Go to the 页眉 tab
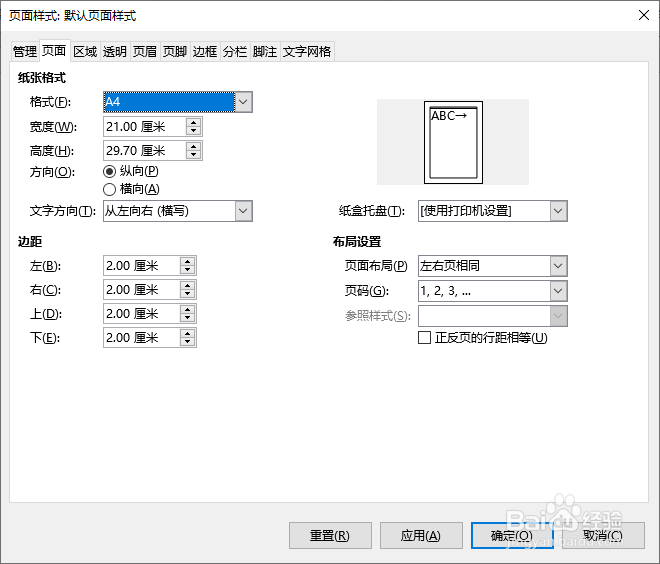 [x=145, y=51]
